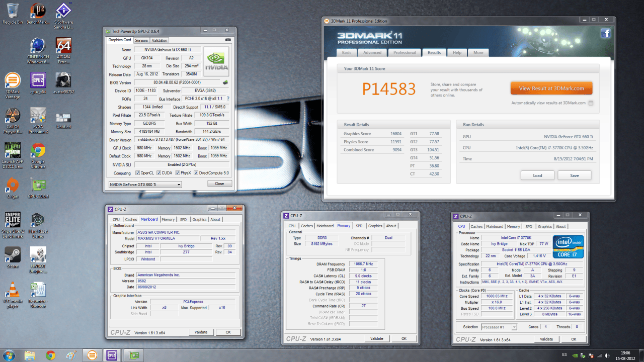The height and width of the screenshot is (362, 644).
Task: Toggle the OpenCL checkbox in GPU-Z
Action: click(137, 173)
